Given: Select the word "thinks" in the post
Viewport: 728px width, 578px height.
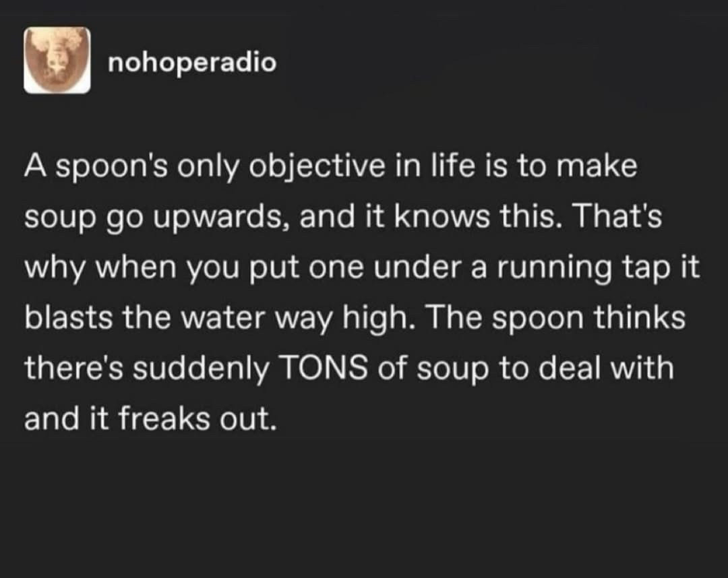Looking at the screenshot, I should pyautogui.click(x=639, y=319).
